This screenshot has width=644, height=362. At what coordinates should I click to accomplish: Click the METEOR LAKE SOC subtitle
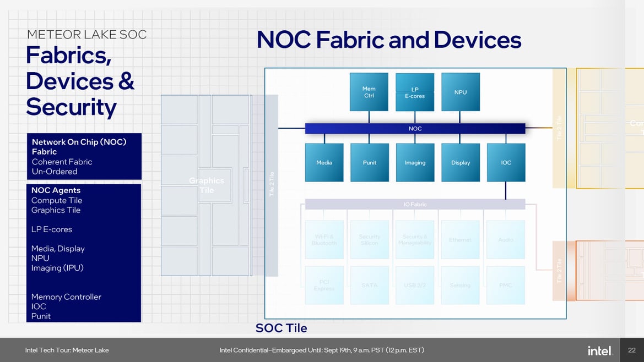(x=86, y=35)
